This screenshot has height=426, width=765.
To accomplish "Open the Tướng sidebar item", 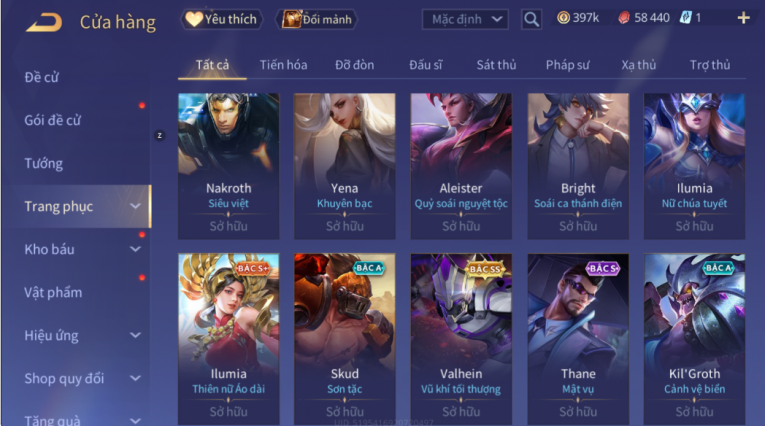I will [44, 163].
